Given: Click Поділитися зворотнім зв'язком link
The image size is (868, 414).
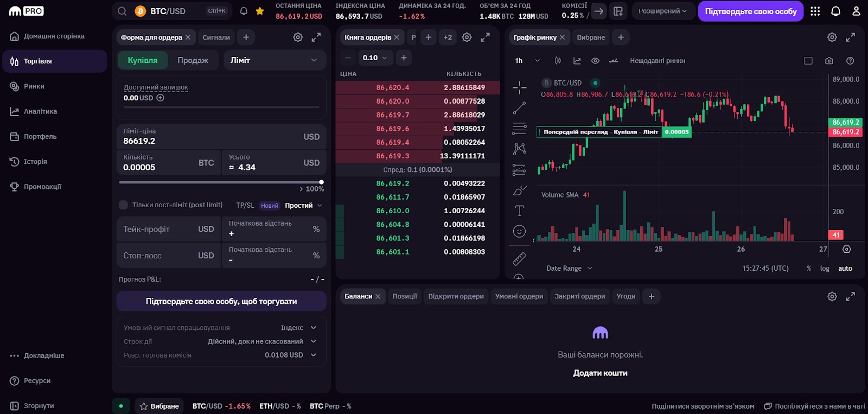Looking at the screenshot, I should [x=703, y=406].
